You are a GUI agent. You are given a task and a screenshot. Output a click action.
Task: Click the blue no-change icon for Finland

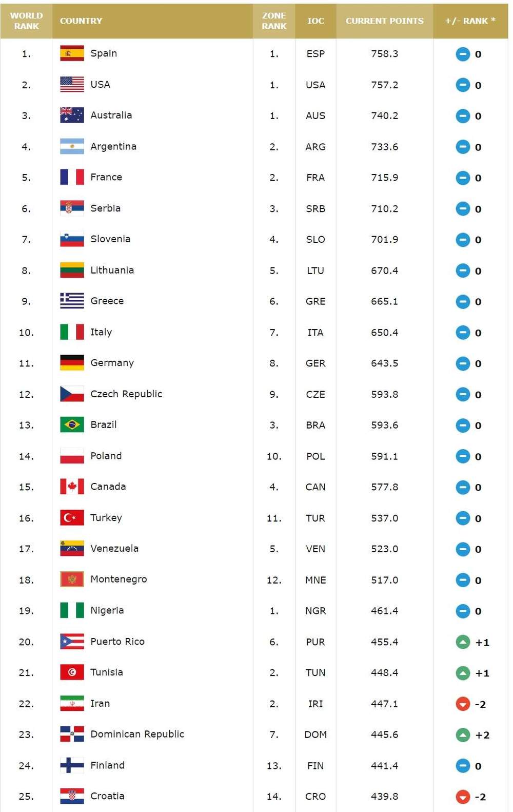click(x=463, y=766)
